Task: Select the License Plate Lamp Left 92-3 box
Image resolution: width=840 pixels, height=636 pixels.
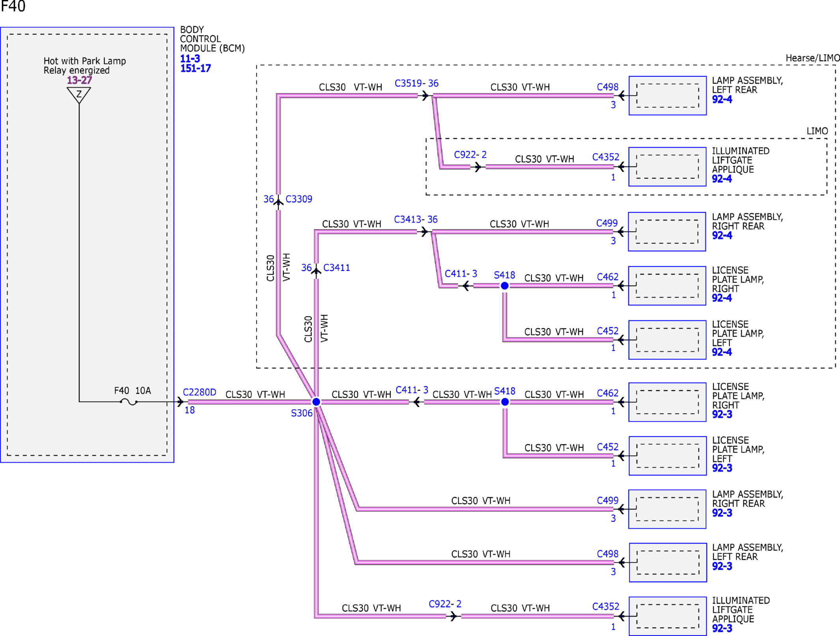Action: (x=667, y=456)
